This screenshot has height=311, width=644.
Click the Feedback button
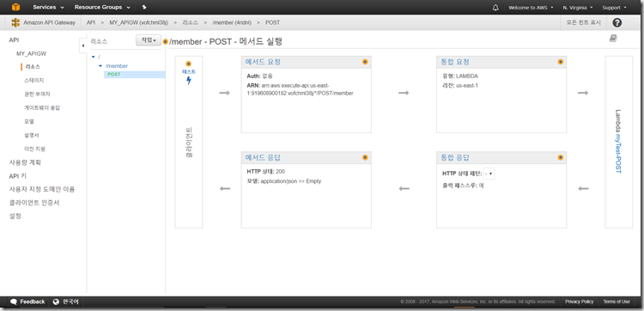click(x=27, y=302)
